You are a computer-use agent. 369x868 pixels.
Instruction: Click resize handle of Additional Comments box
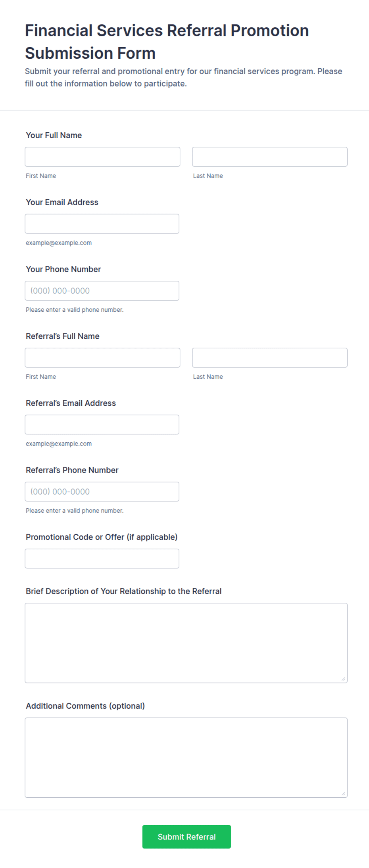(343, 794)
